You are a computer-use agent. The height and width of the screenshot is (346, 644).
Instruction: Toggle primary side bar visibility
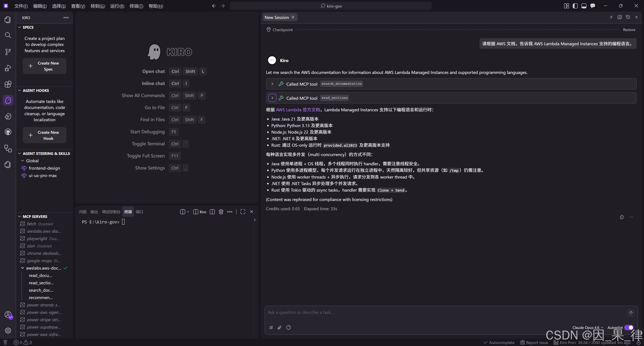coord(575,6)
